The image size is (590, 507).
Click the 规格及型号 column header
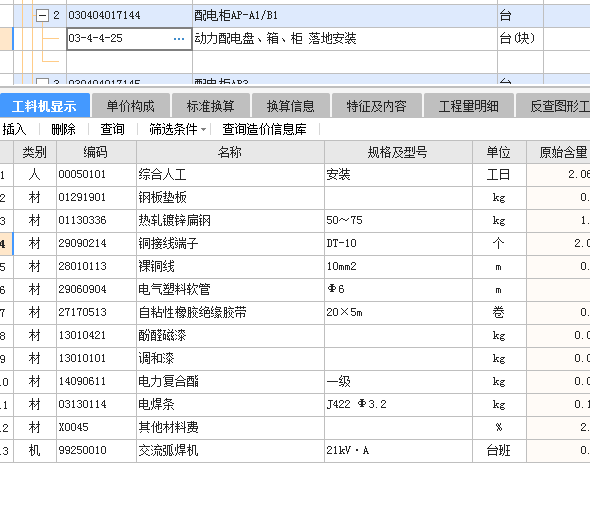pyautogui.click(x=398, y=152)
